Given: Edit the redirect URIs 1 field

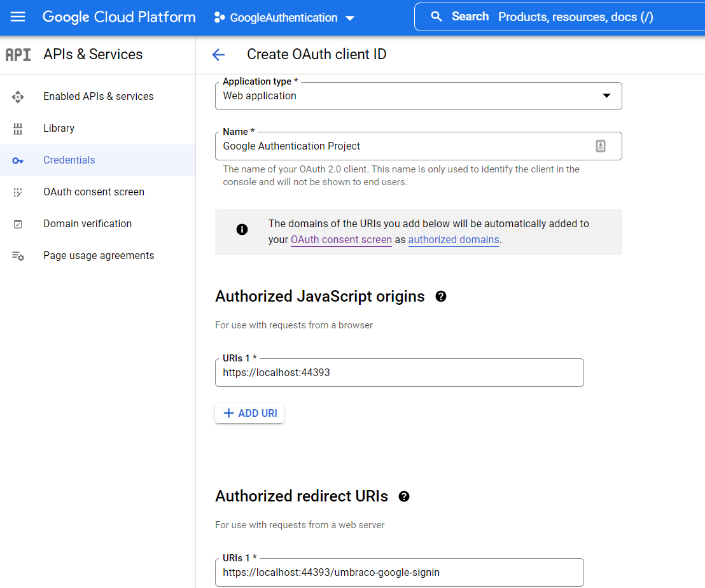Looking at the screenshot, I should point(399,572).
